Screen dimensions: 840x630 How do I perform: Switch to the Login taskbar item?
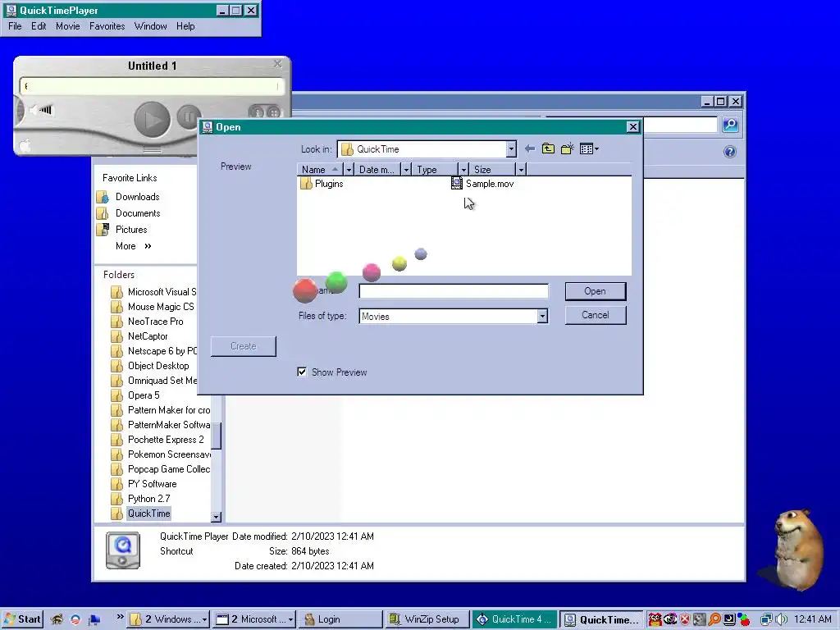340,619
